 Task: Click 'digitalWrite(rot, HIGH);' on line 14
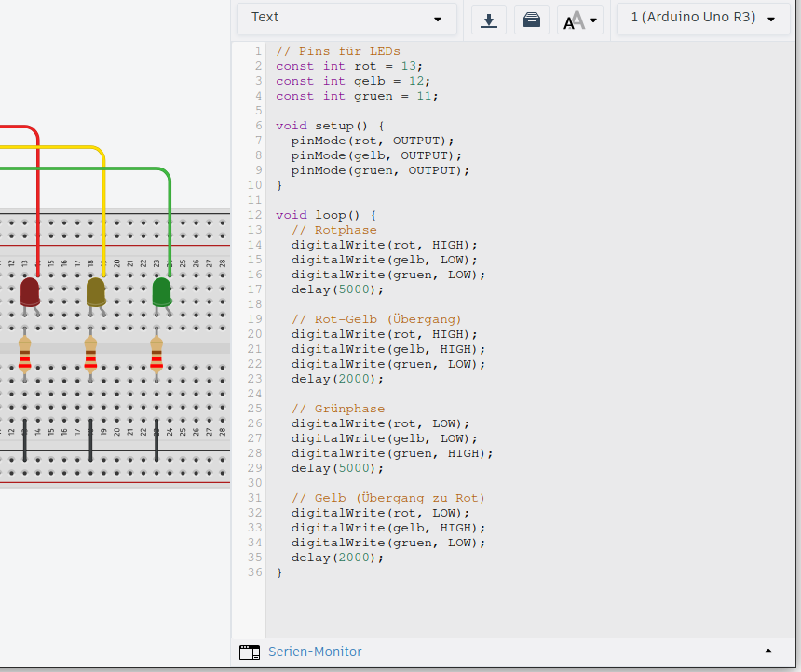click(384, 245)
